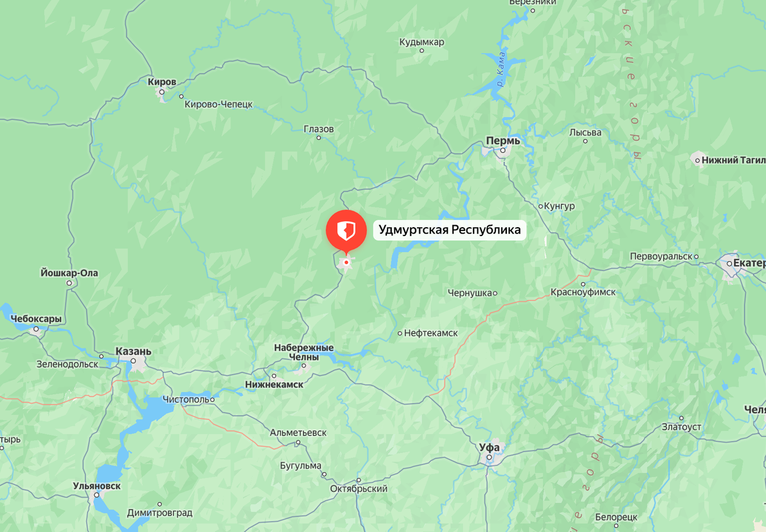
Task: Click the Казань city marker
Action: pyautogui.click(x=133, y=362)
